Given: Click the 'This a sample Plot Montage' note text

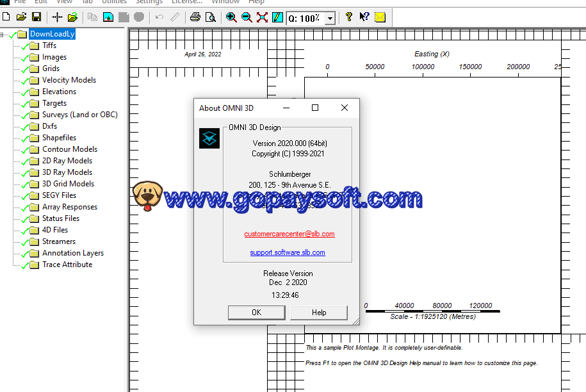Looking at the screenshot, I should [x=384, y=348].
